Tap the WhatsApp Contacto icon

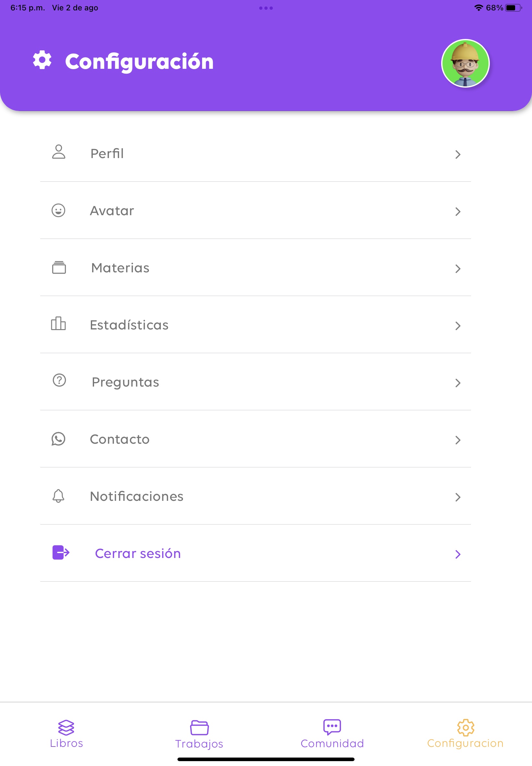pos(58,439)
